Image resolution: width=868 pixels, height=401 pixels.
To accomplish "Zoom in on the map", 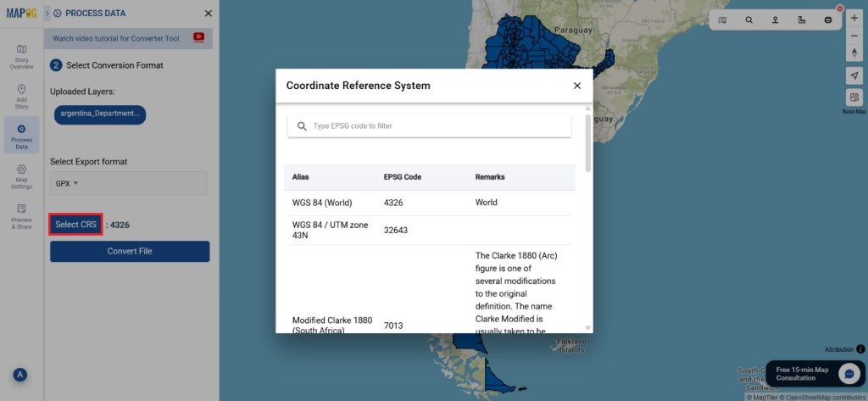I will (854, 18).
